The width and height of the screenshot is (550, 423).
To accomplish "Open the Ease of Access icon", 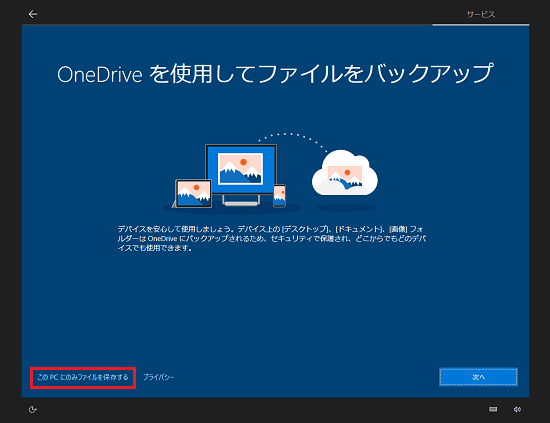I will point(33,409).
